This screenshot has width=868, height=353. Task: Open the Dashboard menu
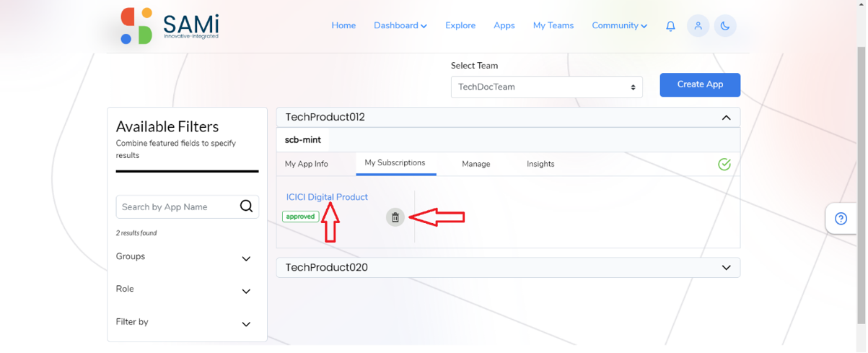pyautogui.click(x=400, y=25)
